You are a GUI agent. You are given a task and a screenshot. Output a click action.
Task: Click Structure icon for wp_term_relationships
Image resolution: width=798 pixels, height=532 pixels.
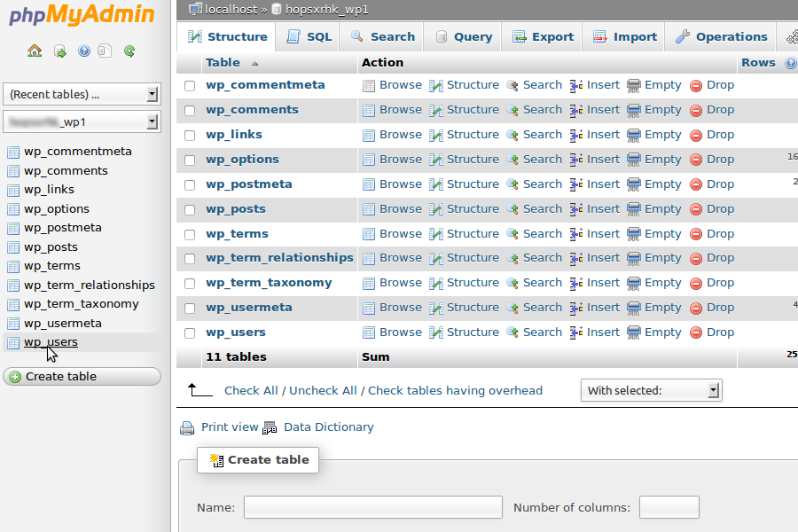[435, 259]
